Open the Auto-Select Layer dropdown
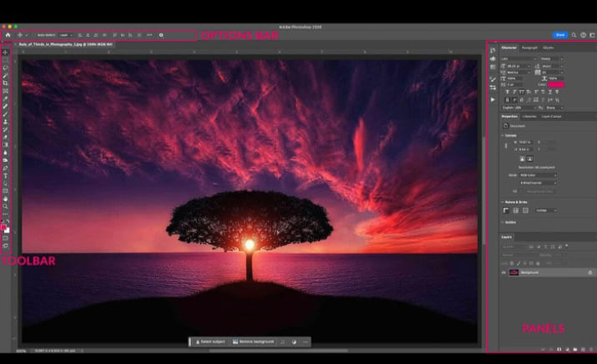 click(65, 35)
